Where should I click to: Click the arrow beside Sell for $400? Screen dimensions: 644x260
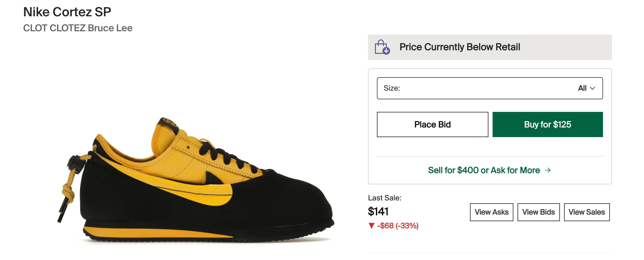tap(548, 170)
